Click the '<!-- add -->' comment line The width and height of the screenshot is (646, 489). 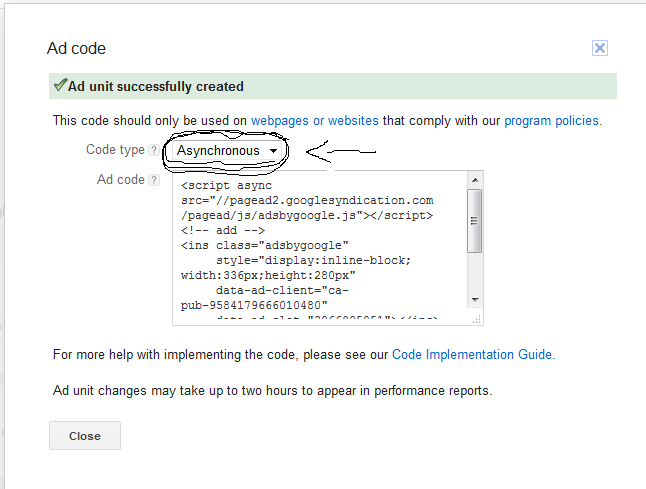(x=222, y=230)
